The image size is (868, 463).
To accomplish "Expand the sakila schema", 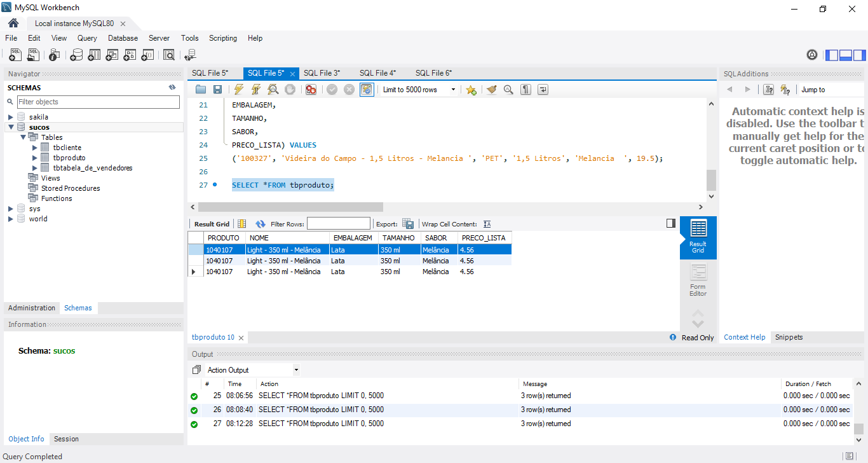I will (x=11, y=117).
